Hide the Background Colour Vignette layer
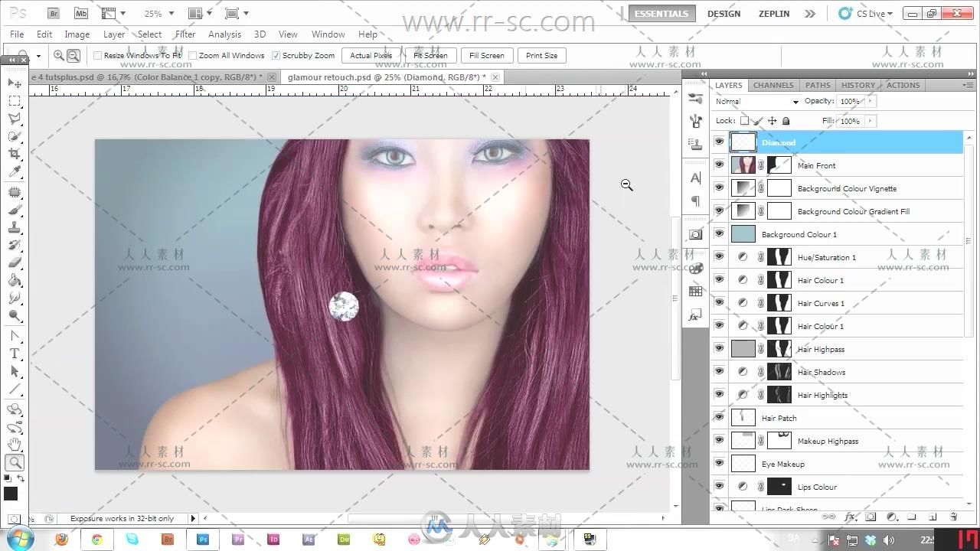 pos(719,187)
